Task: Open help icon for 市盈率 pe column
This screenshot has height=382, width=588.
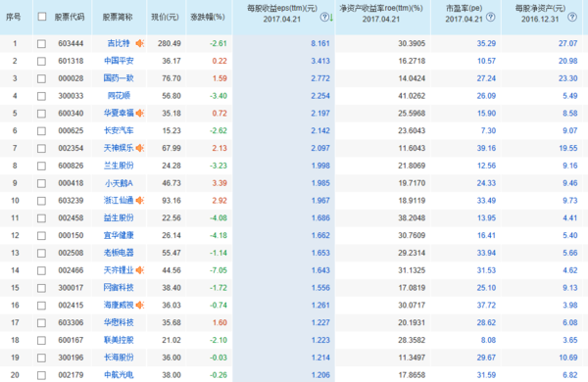Action: coord(491,17)
